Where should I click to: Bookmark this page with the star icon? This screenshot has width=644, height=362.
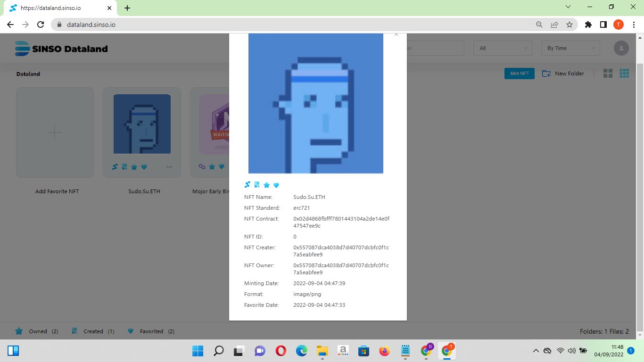click(x=570, y=25)
